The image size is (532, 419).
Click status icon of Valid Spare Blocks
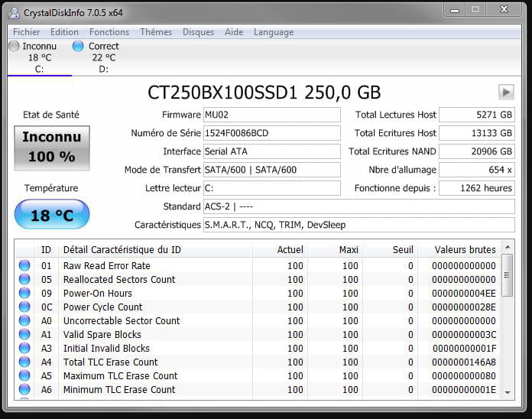[x=24, y=334]
